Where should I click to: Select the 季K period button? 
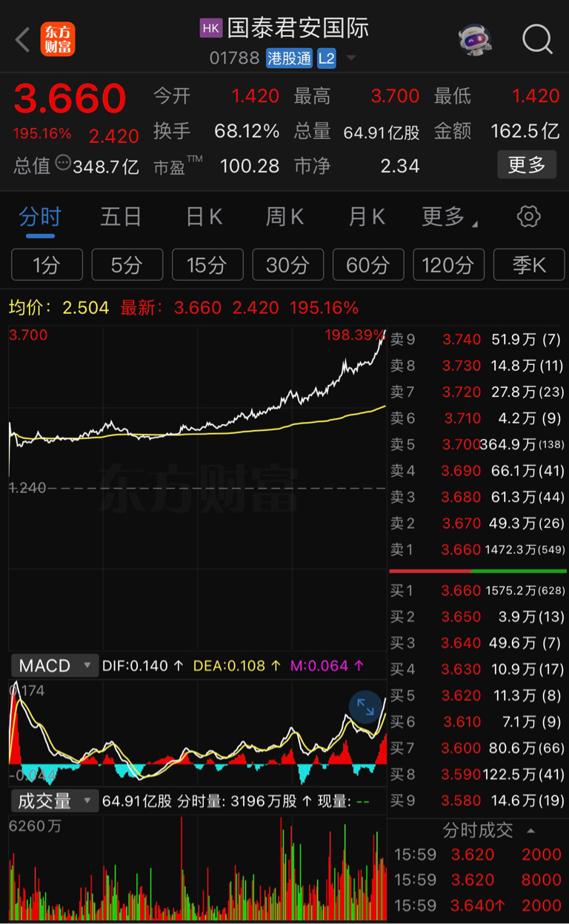tap(529, 264)
